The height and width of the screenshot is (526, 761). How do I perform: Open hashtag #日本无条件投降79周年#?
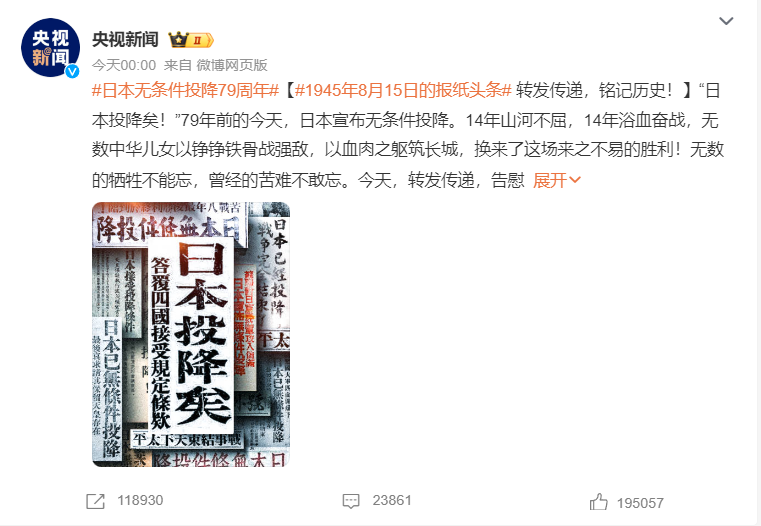(185, 90)
